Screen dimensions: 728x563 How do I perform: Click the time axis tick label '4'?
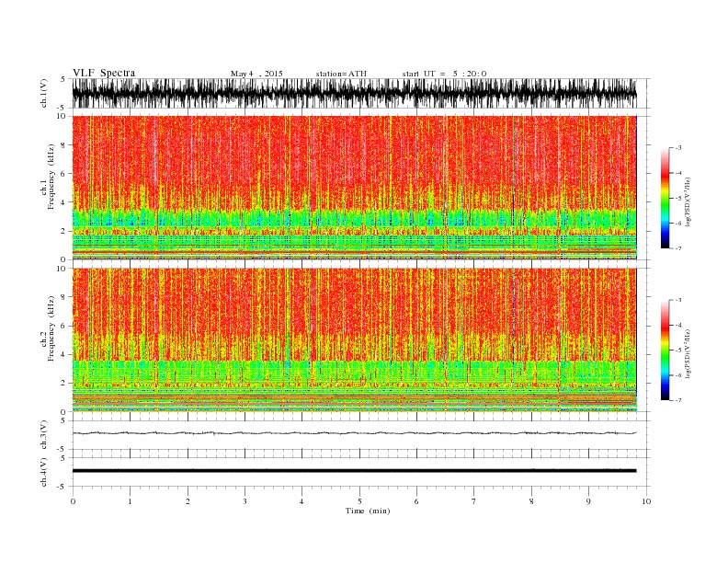click(301, 501)
